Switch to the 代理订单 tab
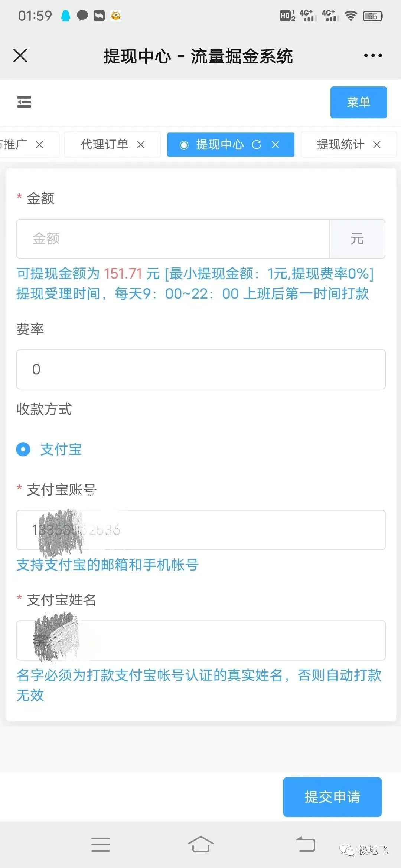This screenshot has width=401, height=868. [105, 145]
